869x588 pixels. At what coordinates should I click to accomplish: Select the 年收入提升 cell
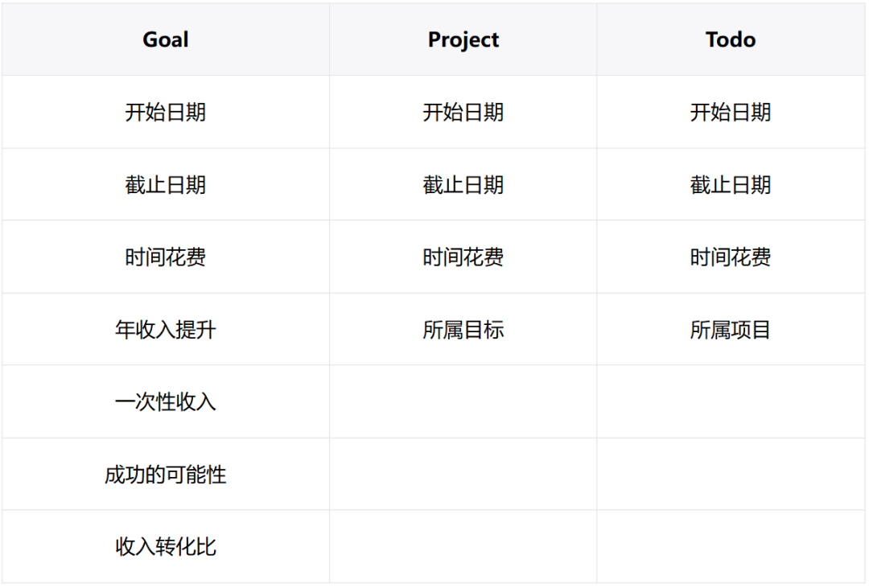[165, 329]
